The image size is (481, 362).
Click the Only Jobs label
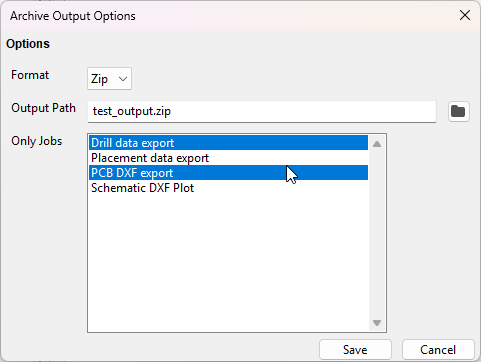point(37,141)
